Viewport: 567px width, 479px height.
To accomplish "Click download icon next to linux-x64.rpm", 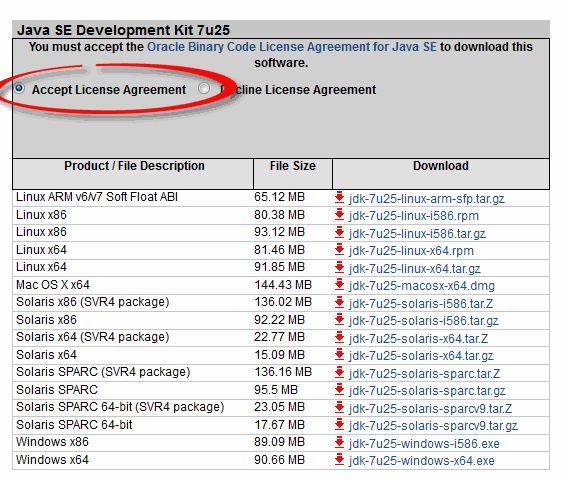I will click(339, 250).
